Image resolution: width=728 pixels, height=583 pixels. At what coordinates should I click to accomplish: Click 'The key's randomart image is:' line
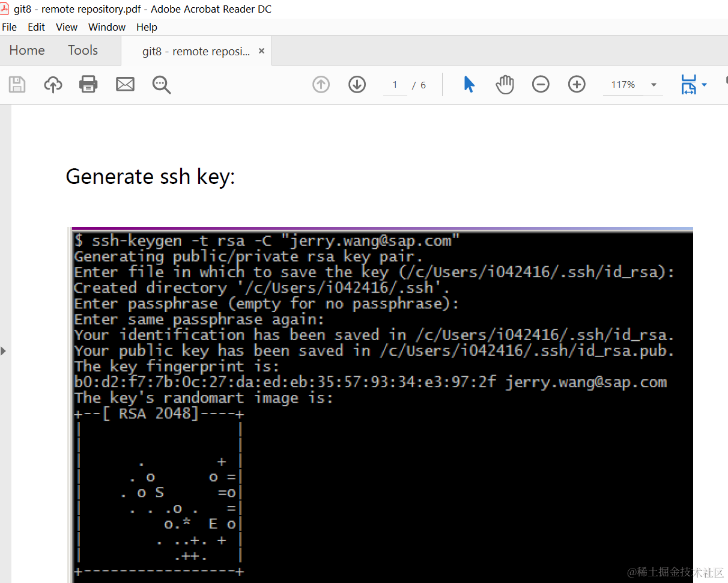click(x=204, y=398)
